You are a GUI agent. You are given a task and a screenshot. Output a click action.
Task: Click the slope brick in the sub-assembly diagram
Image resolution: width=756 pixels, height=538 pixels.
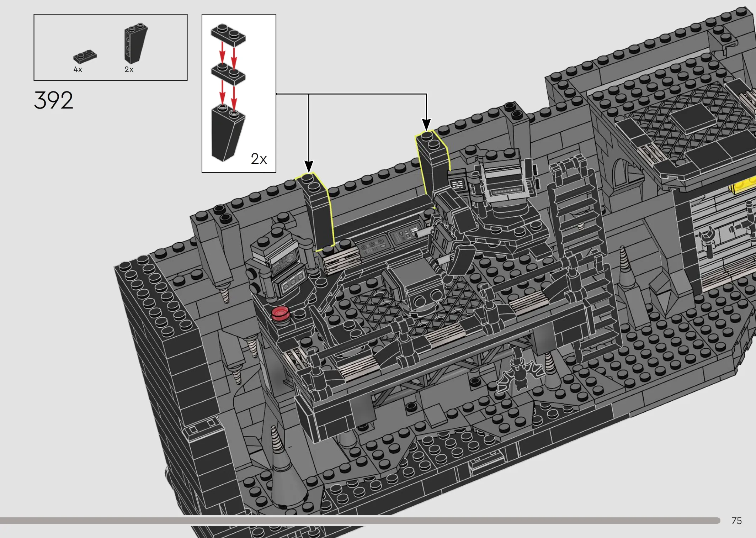pos(228,133)
